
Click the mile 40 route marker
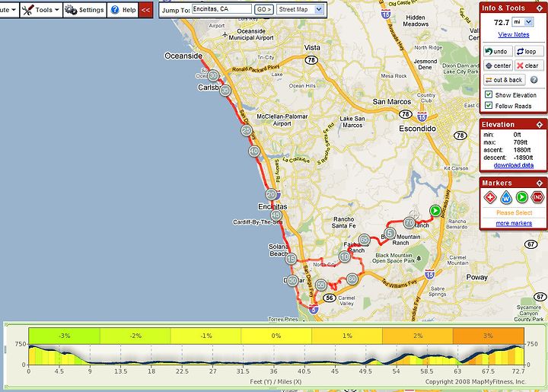254,151
